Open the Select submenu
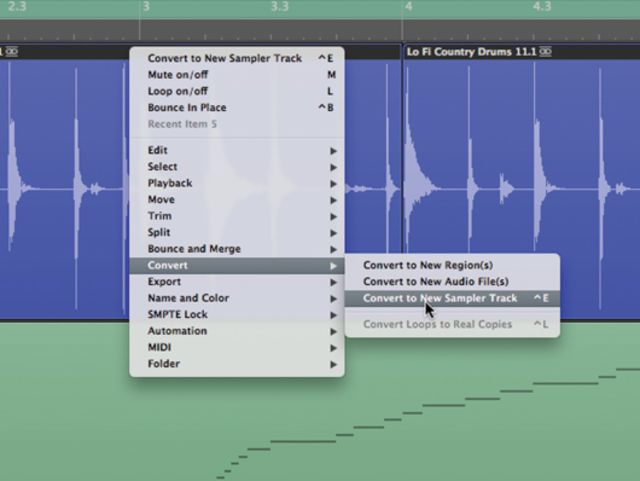 (237, 167)
